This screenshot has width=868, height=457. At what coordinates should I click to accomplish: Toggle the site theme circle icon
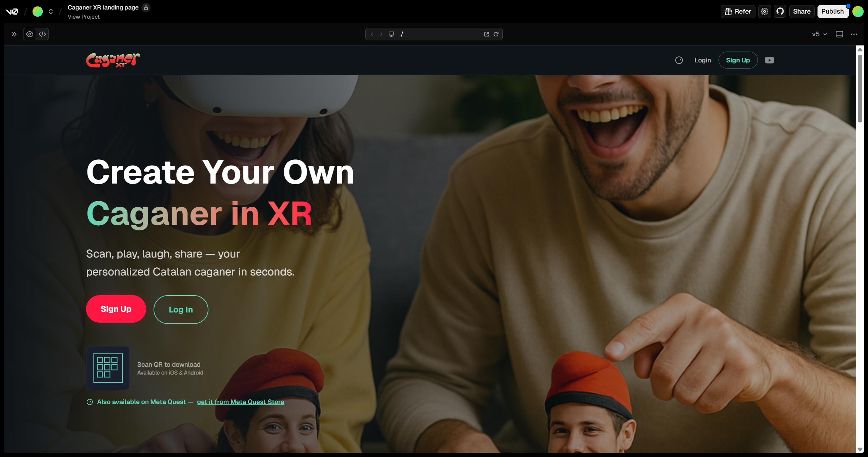tap(679, 60)
